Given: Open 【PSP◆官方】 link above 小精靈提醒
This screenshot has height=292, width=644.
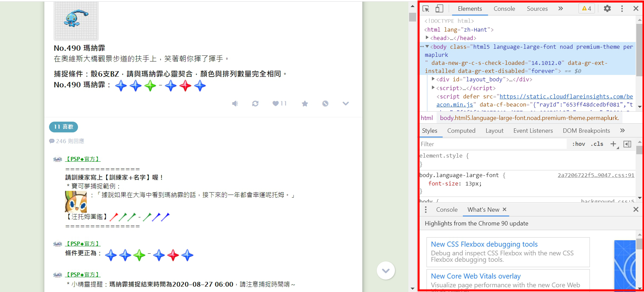Looking at the screenshot, I should coord(83,275).
